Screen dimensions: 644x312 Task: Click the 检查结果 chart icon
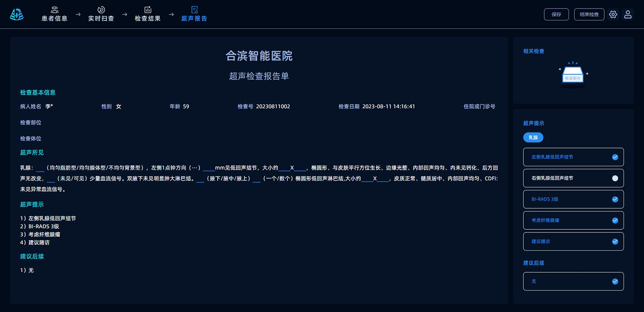pos(148,9)
